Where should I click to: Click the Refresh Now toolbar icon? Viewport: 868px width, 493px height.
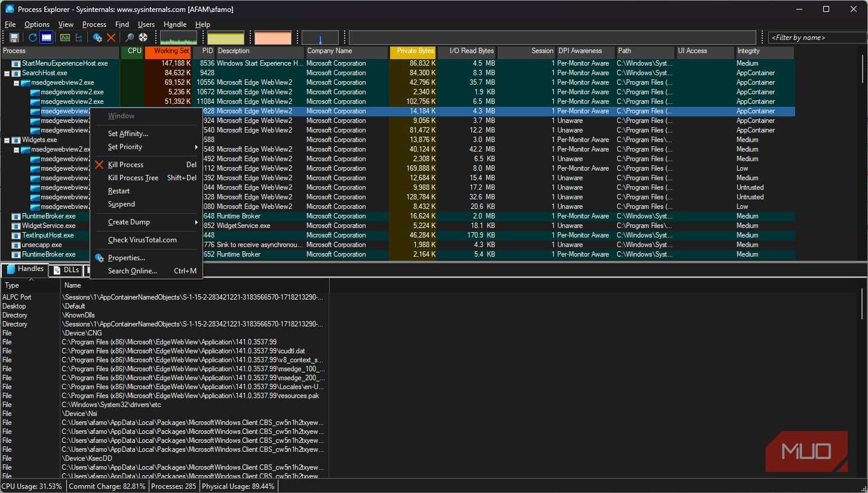[33, 38]
